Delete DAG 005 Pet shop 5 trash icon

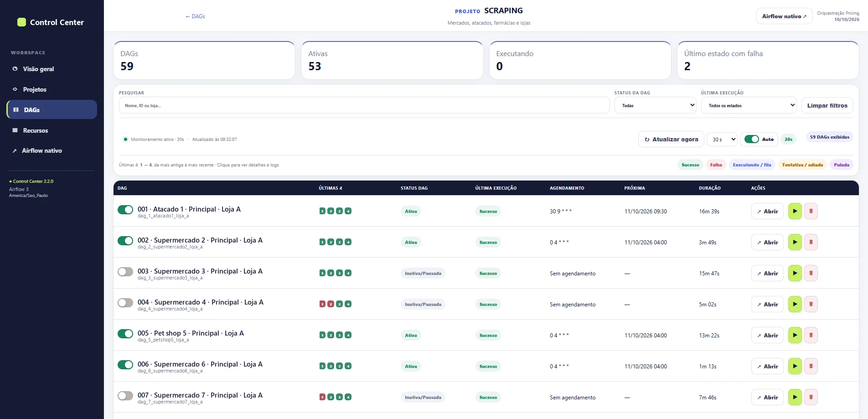[811, 335]
